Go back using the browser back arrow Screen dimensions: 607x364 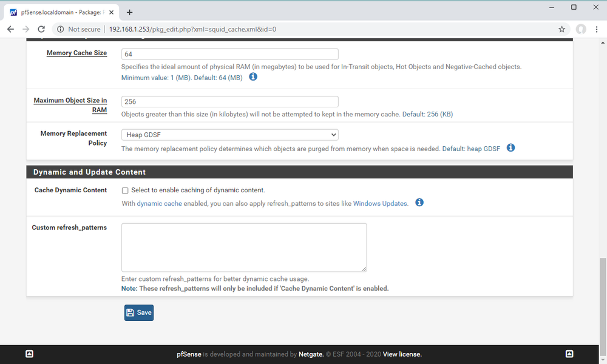pos(10,29)
